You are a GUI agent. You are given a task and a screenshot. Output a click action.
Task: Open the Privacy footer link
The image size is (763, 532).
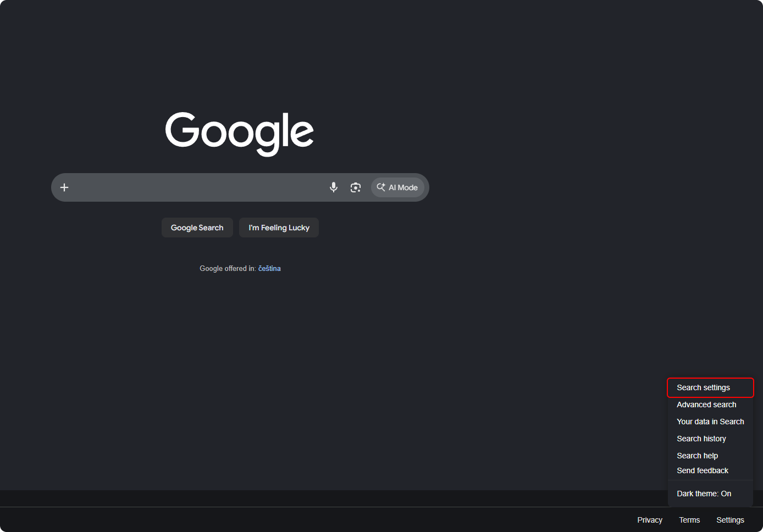pyautogui.click(x=650, y=520)
